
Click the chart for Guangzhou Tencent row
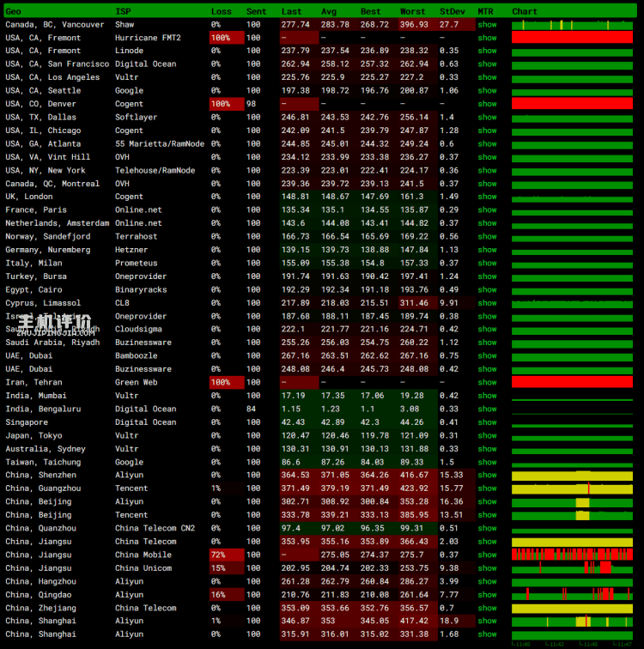(572, 488)
